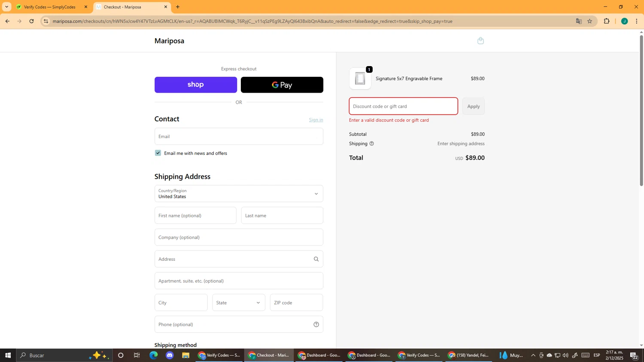Screen dimensions: 644x362
Task: Click the Last name field
Action: (x=282, y=215)
